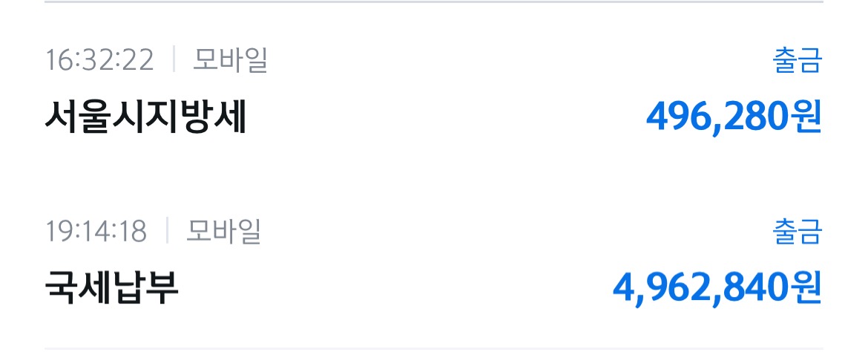Click the bottom horizontal separator line
The height and width of the screenshot is (352, 868).
(434, 348)
